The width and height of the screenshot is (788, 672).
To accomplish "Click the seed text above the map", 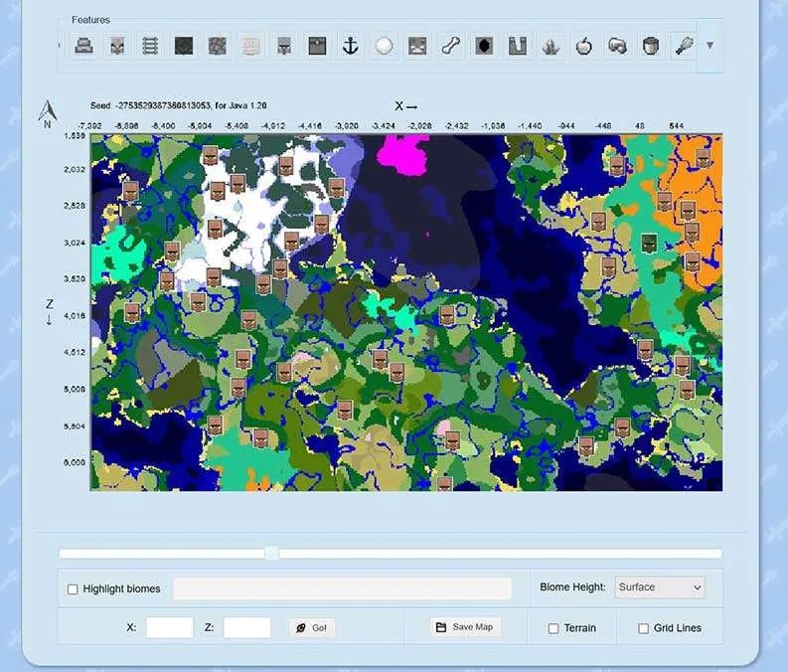I will point(179,105).
